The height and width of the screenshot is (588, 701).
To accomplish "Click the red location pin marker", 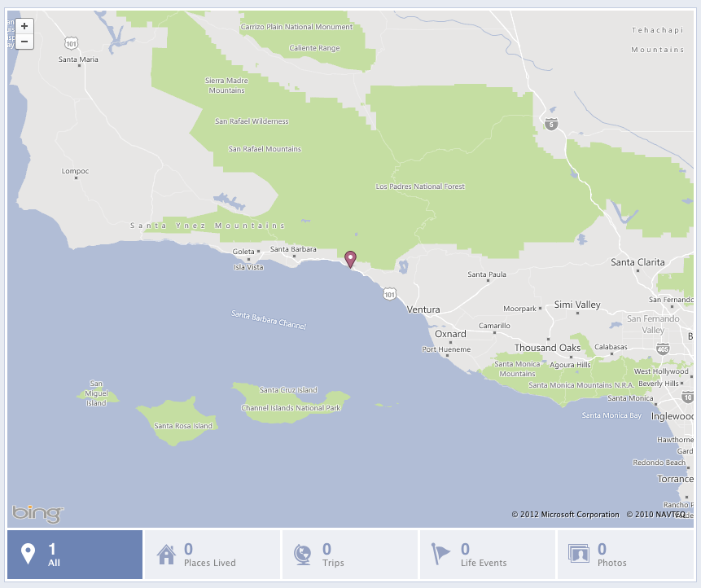I will click(x=350, y=259).
